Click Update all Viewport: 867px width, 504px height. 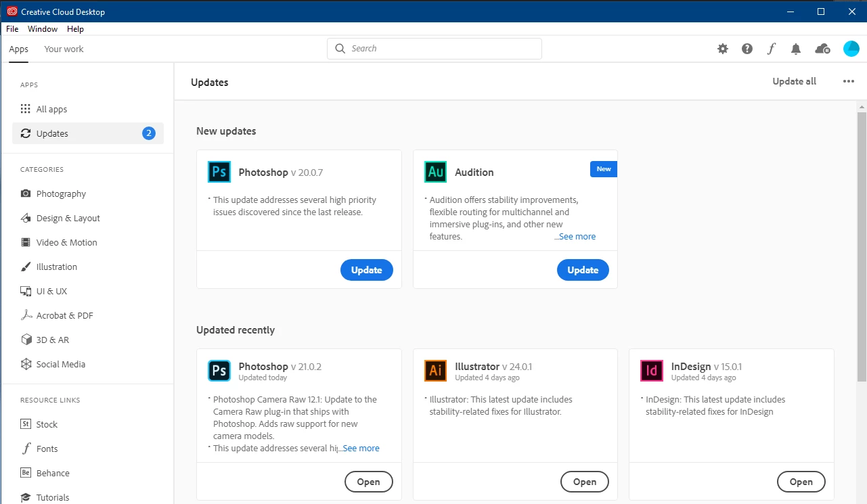(x=795, y=81)
